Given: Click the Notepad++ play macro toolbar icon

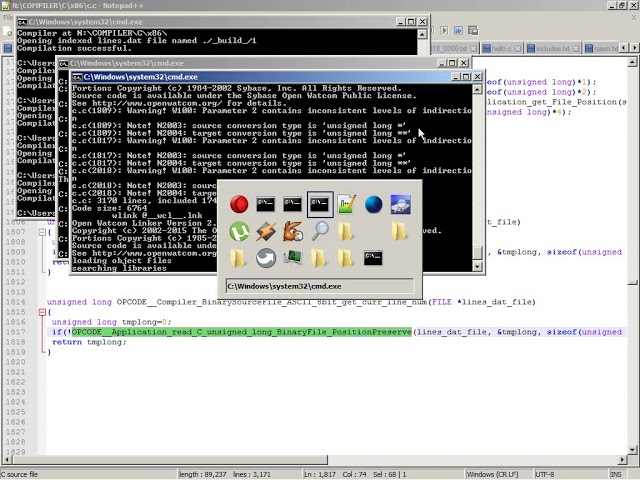Looking at the screenshot, I should tap(444, 31).
